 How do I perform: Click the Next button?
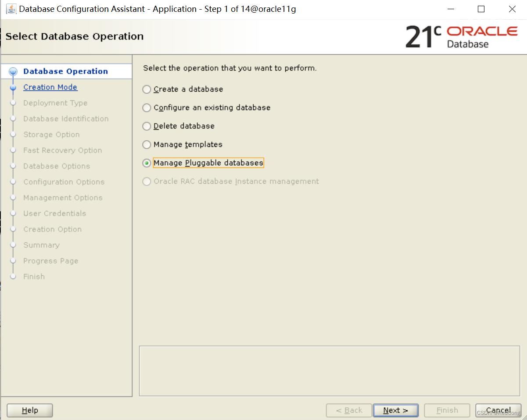(x=395, y=410)
